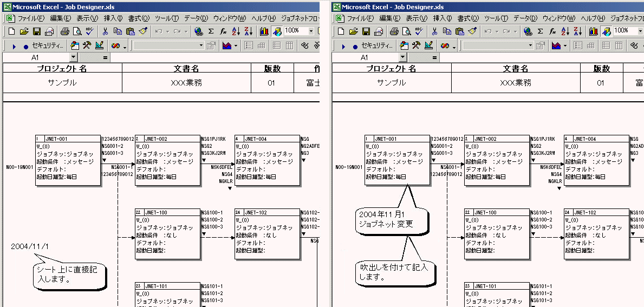This screenshot has height=307, width=644.
Task: Click Record macro dot in left window
Action: 26,46
